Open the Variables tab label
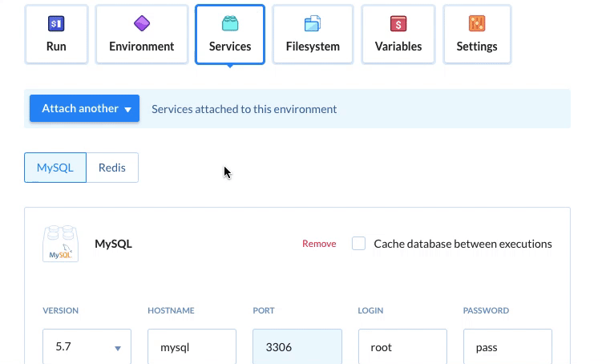 click(398, 47)
